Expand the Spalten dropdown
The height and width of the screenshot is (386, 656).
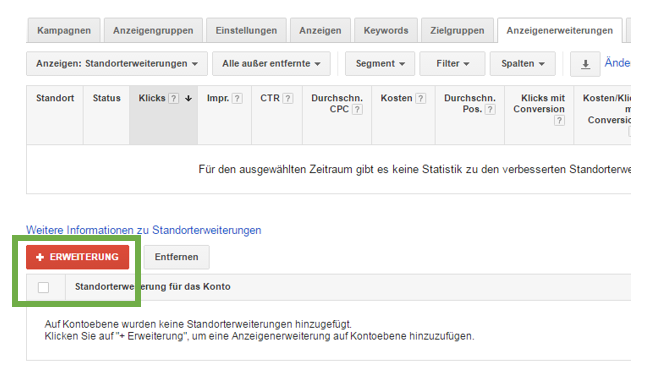tap(523, 64)
